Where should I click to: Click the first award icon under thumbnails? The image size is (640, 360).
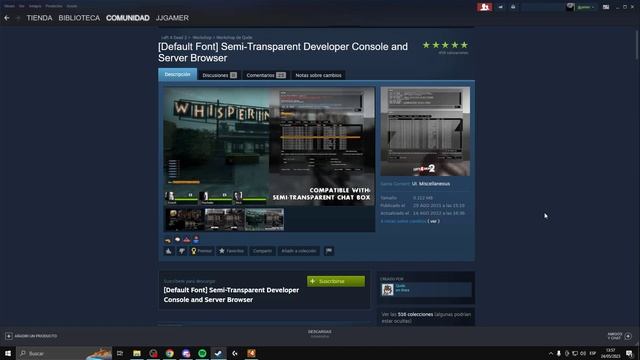point(168,240)
